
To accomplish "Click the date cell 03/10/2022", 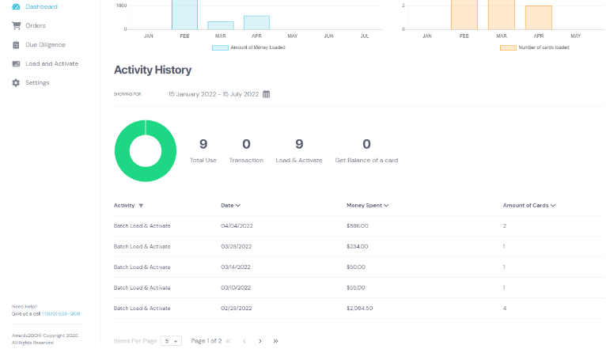I will click(236, 288).
